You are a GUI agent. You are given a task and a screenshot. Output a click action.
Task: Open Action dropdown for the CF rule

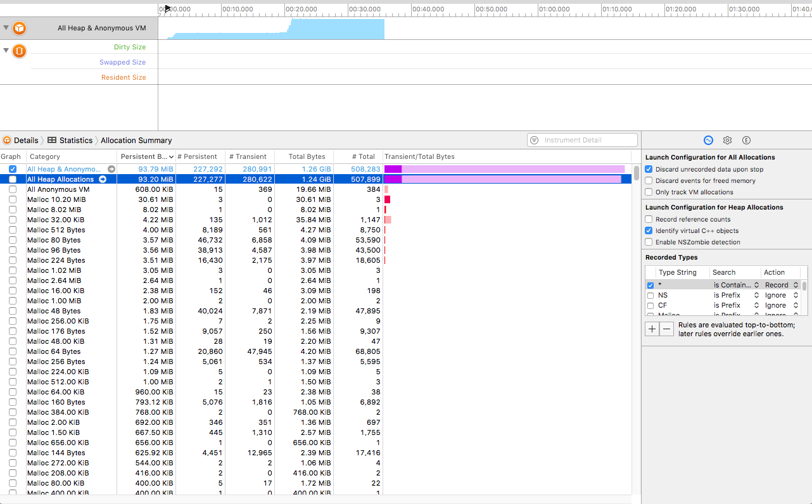[781, 305]
